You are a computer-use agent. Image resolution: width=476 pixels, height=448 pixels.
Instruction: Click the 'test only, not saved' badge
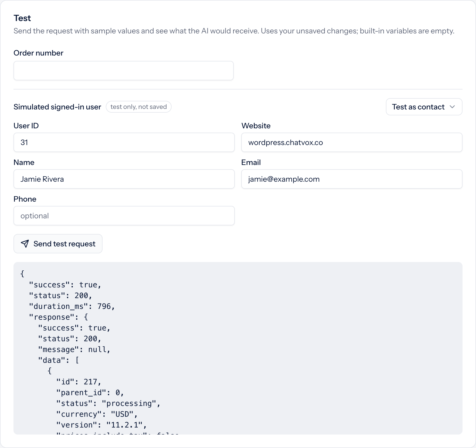[139, 107]
